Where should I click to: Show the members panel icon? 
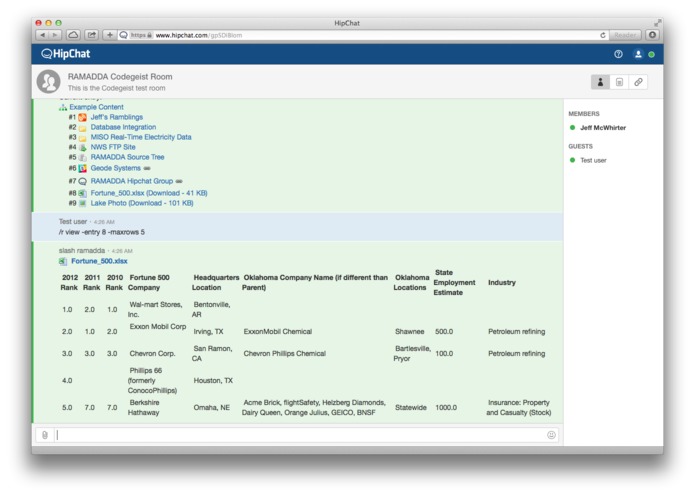pyautogui.click(x=600, y=82)
